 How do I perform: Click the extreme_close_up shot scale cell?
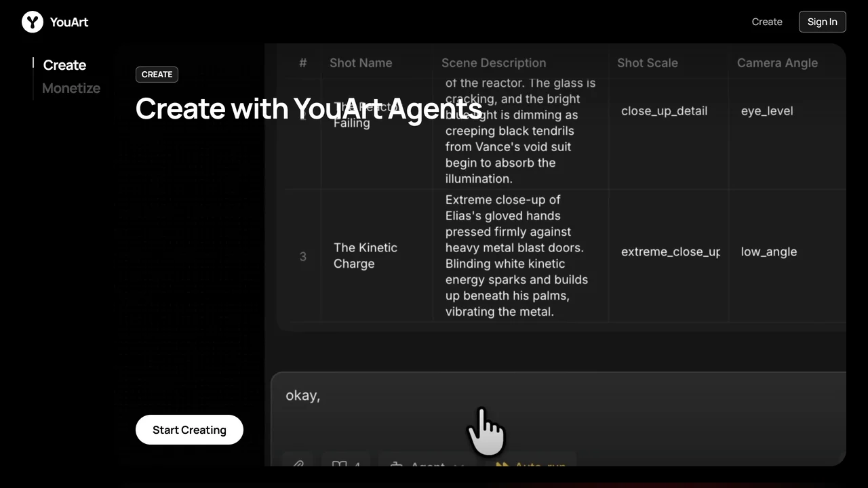click(x=671, y=252)
